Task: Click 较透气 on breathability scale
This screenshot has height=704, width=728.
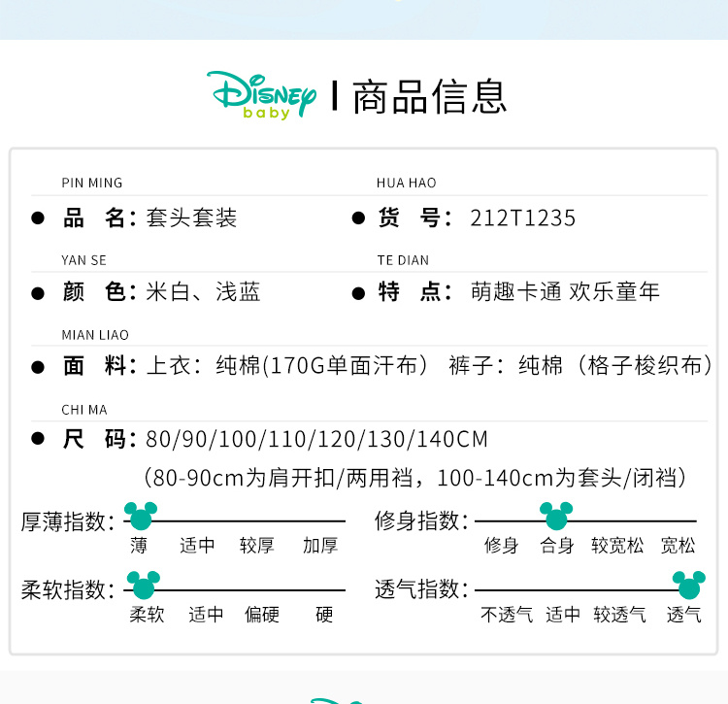Action: [x=619, y=615]
